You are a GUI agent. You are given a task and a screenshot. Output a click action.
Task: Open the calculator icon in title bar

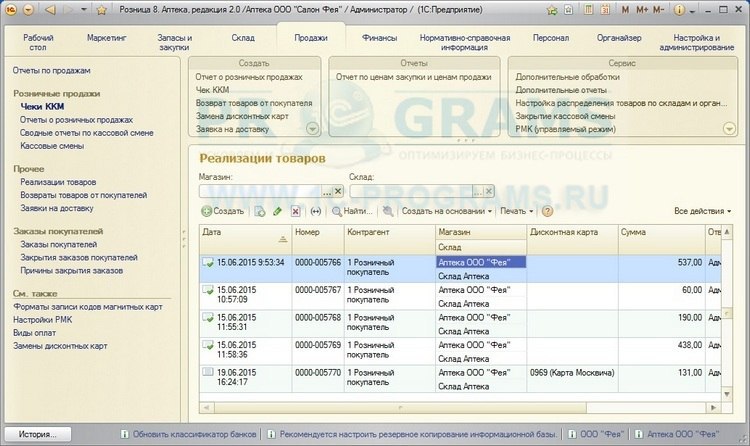click(x=588, y=10)
